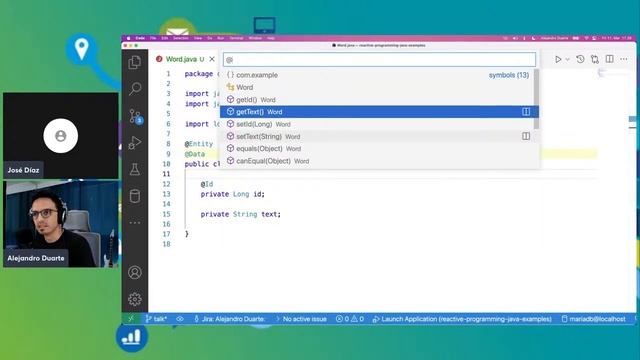Click 'private Long id;' code line
This screenshot has width=640, height=360.
click(232, 194)
